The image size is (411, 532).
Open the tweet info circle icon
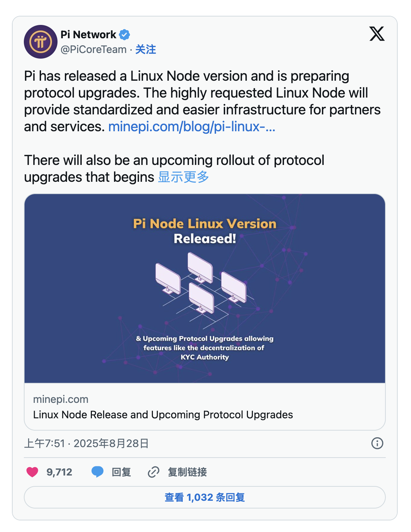pyautogui.click(x=377, y=443)
